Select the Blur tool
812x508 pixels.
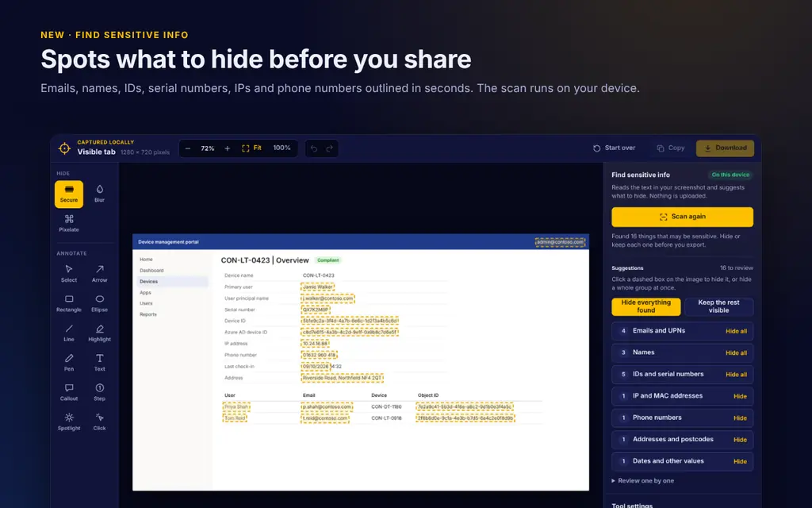tap(99, 194)
